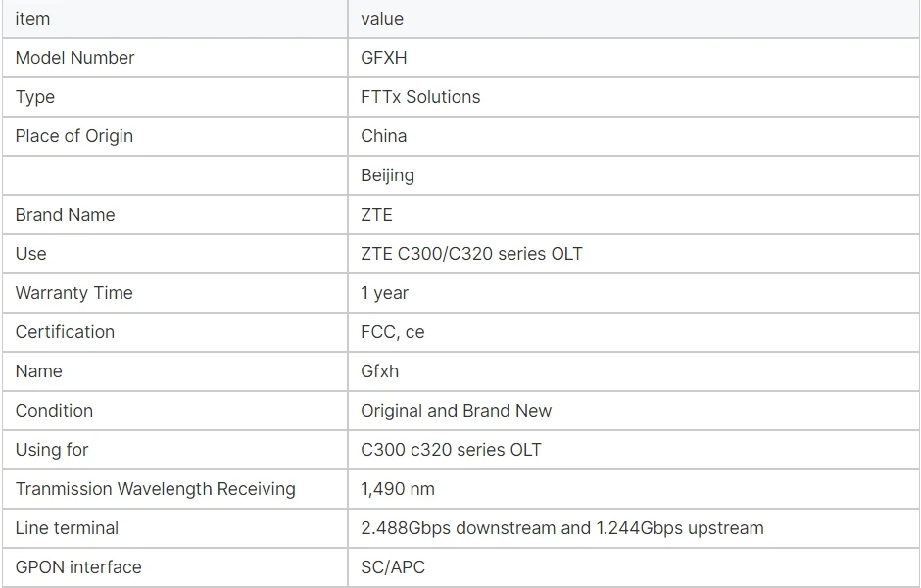Select the "Model Number" label cell
This screenshot has height=588, width=921.
tap(75, 58)
